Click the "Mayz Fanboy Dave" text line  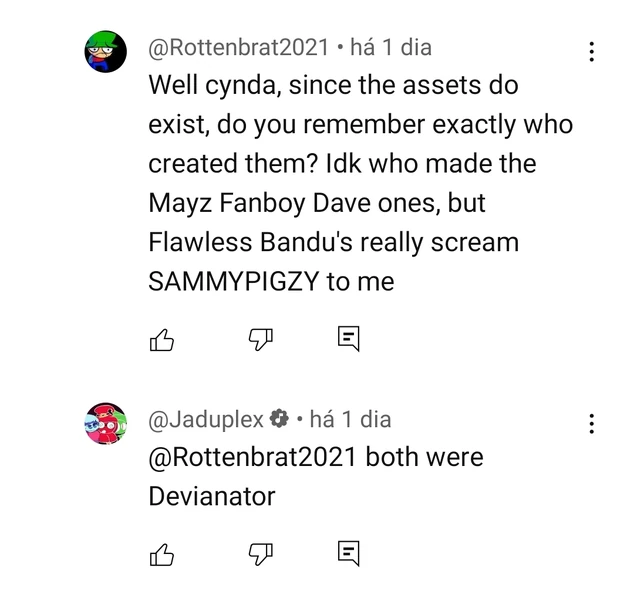[x=264, y=204]
